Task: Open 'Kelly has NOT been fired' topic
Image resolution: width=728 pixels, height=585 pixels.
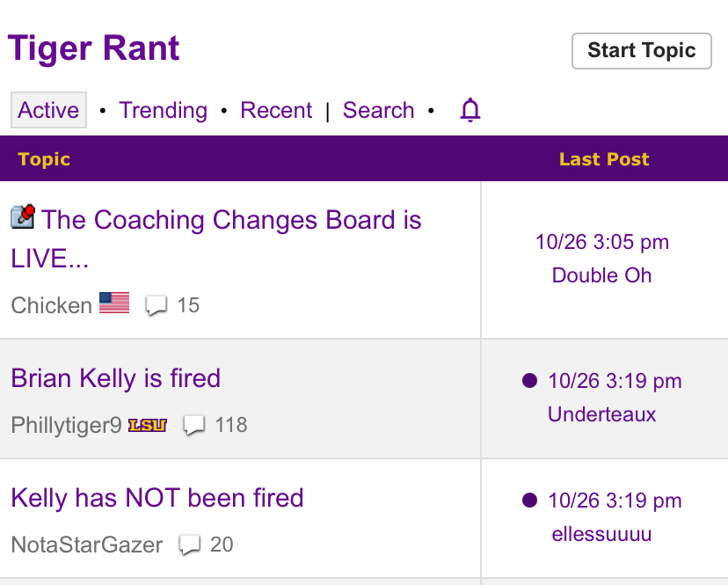Action: tap(157, 498)
